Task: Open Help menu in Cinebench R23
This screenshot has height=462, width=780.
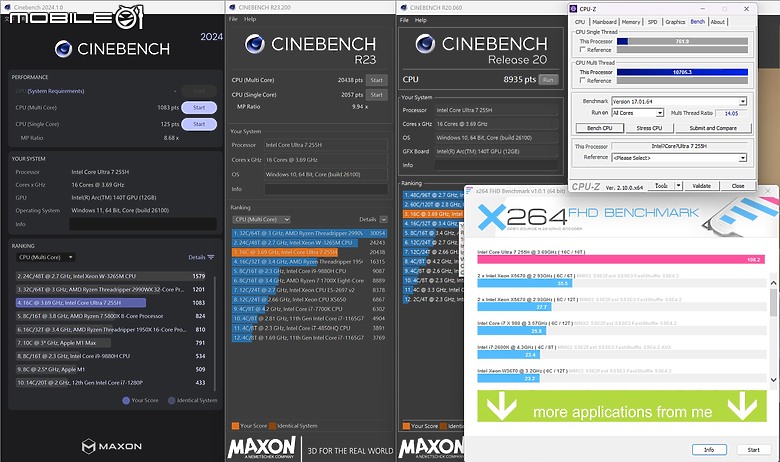Action: click(250, 19)
